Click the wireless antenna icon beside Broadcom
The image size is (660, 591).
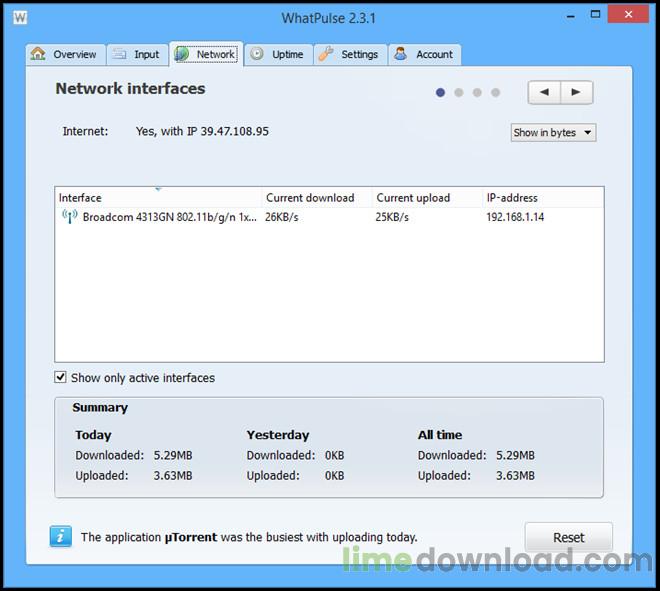[x=69, y=217]
